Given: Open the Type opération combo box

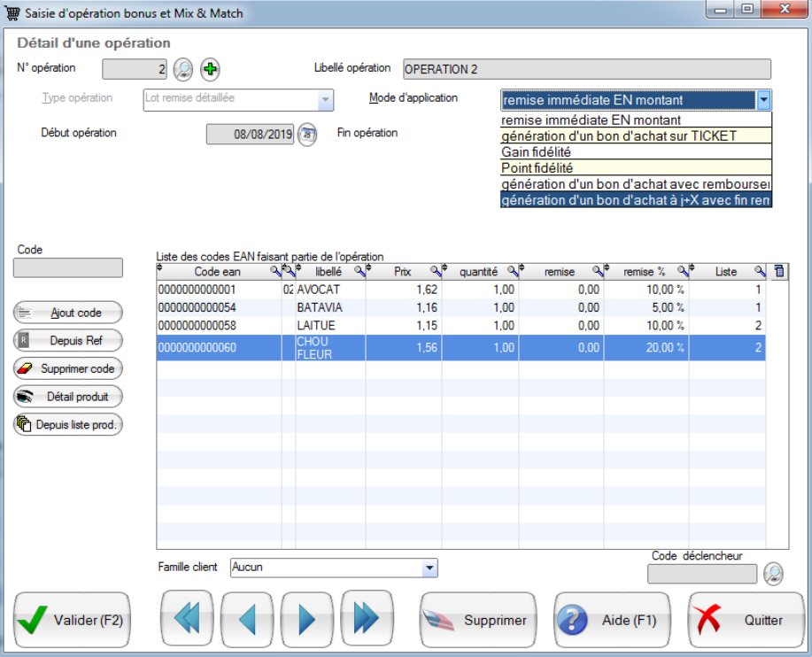Looking at the screenshot, I should click(325, 99).
